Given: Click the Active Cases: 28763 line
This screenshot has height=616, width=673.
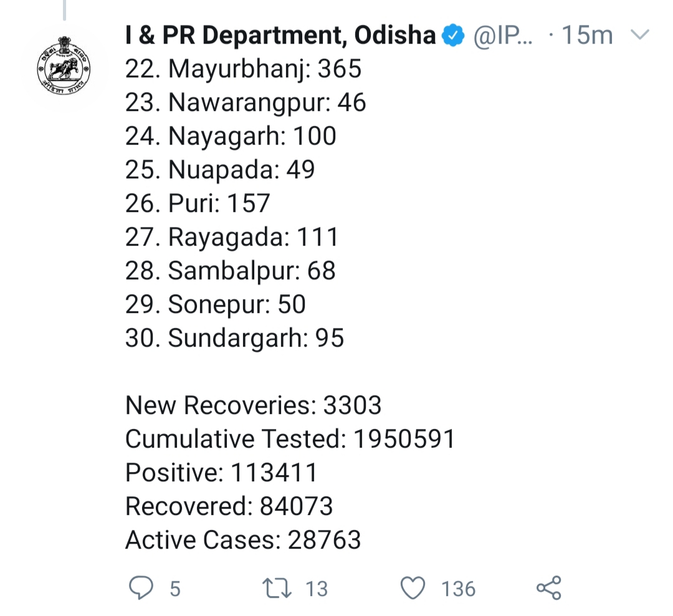Looking at the screenshot, I should coord(243,540).
